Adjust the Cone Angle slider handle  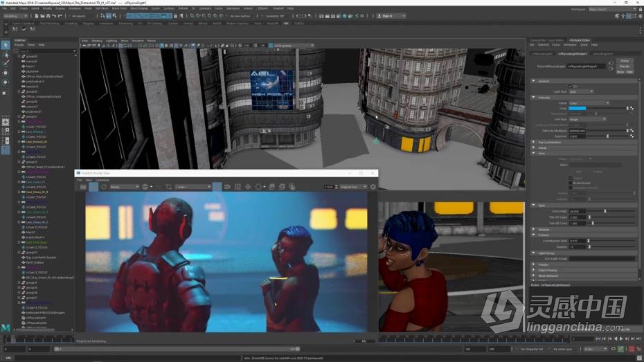(x=605, y=211)
